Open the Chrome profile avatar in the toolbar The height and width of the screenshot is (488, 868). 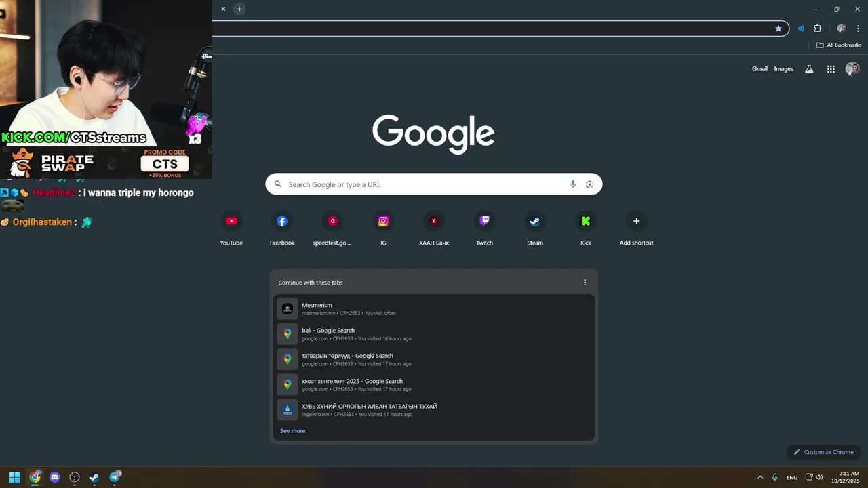(x=842, y=28)
